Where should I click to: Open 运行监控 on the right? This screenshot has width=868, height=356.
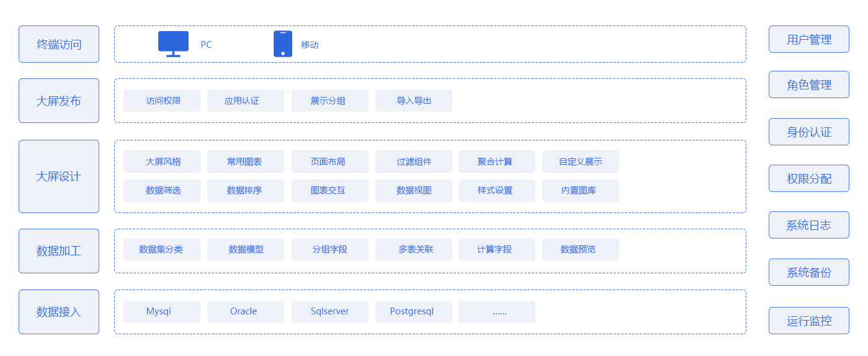tap(809, 321)
